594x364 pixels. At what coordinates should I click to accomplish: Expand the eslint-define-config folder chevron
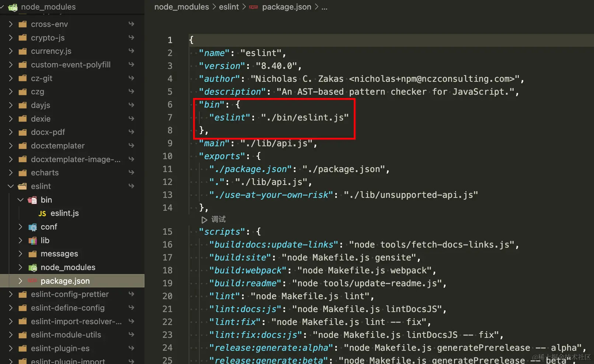[x=11, y=308]
